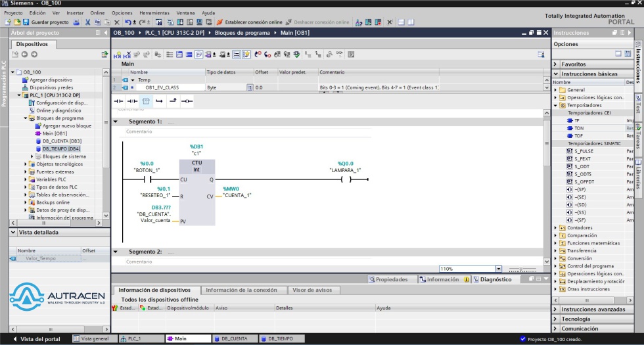
Task: Click Vista del portal button
Action: coord(37,339)
